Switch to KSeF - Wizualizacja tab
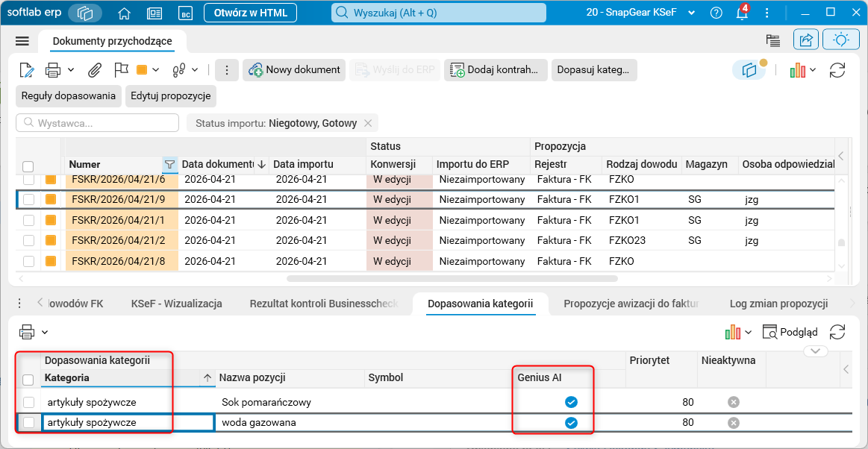 coord(177,303)
